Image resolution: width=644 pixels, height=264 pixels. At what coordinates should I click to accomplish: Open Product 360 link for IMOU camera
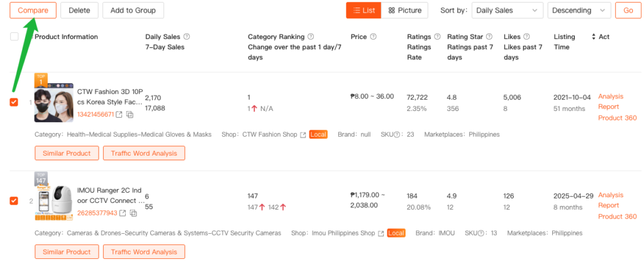click(617, 217)
